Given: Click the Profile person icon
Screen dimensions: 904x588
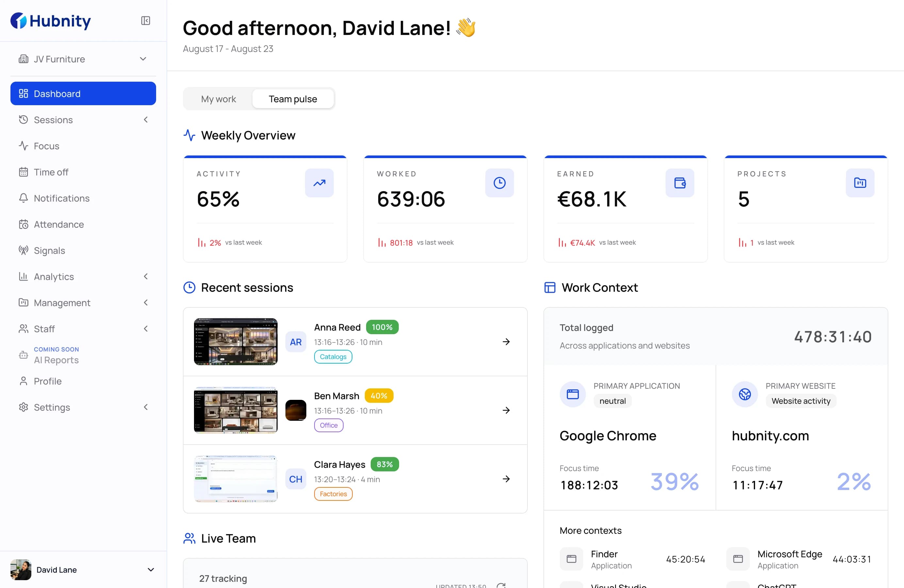Looking at the screenshot, I should pos(24,381).
